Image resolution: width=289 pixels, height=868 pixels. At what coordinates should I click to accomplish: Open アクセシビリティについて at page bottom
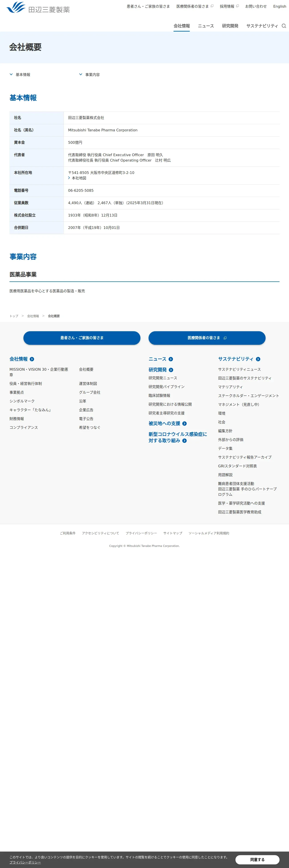[x=100, y=533]
